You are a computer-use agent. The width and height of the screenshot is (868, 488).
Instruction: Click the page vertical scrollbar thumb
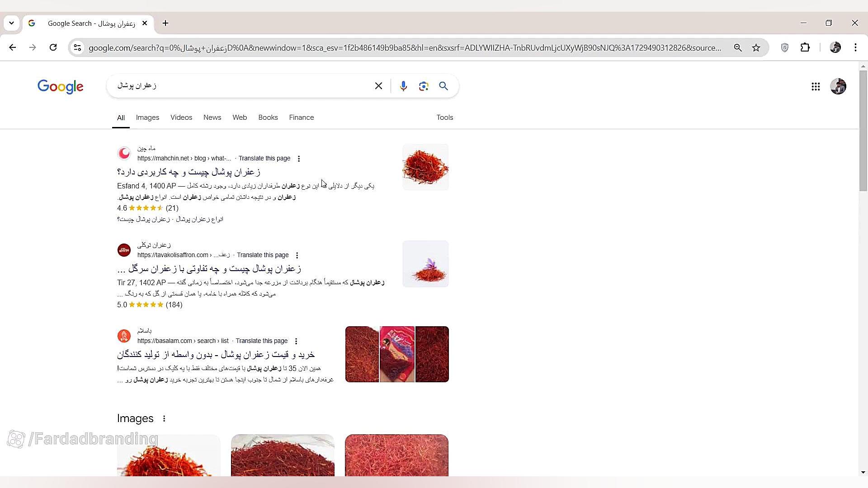click(x=863, y=131)
